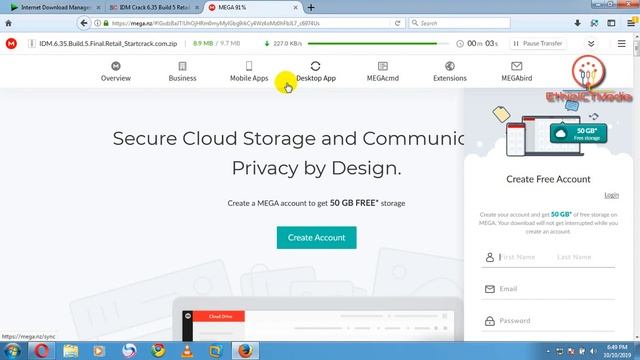
Task: Switch to IDM Crack 6.35 tab
Action: pyautogui.click(x=154, y=7)
